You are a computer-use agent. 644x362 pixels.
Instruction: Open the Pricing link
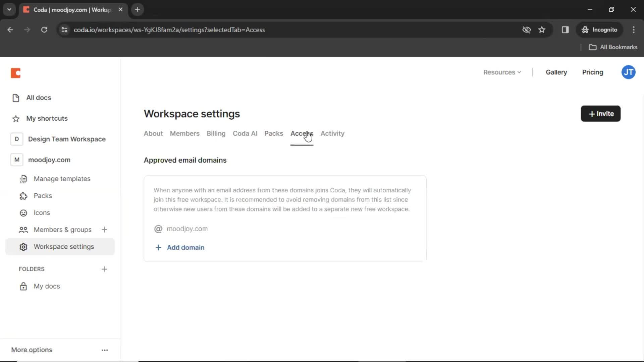point(592,72)
